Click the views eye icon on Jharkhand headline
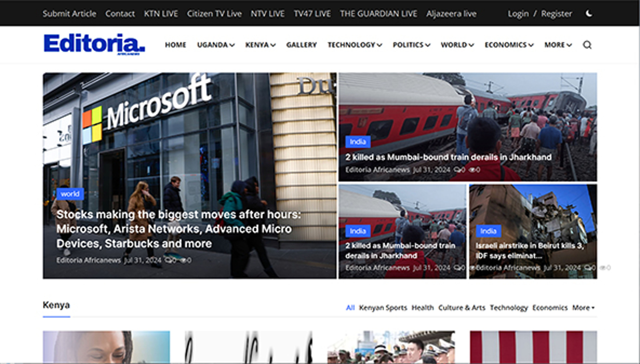 pos(472,170)
